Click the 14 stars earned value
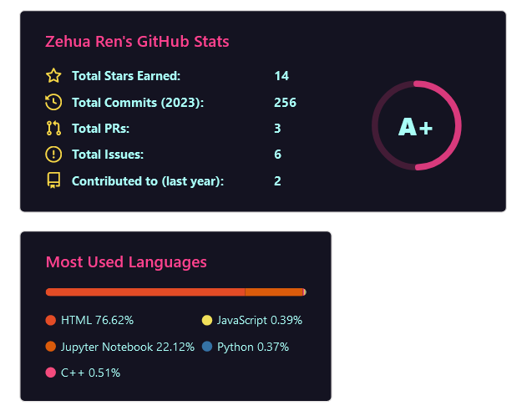 pos(281,76)
